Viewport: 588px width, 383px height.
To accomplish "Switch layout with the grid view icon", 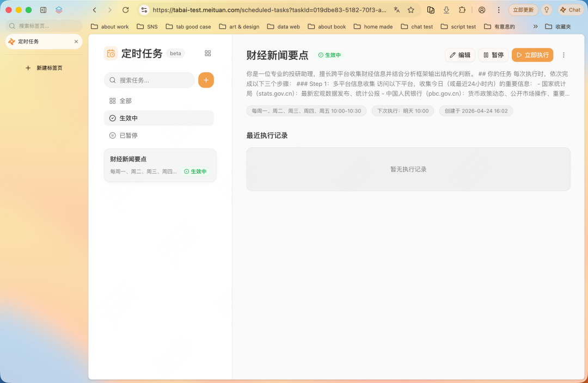I will [208, 53].
